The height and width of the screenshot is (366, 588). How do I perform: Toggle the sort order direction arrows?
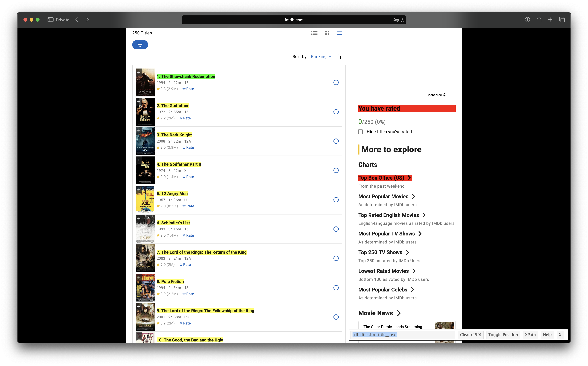click(340, 56)
